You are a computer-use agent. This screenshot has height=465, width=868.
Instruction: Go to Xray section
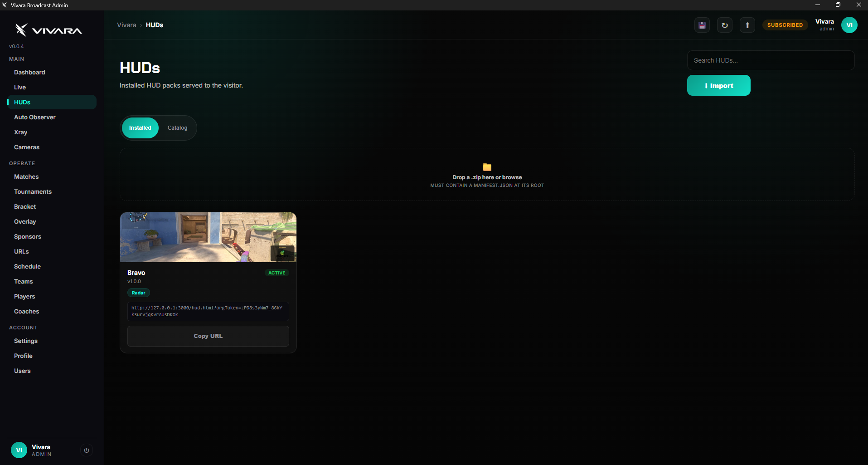pyautogui.click(x=52, y=132)
